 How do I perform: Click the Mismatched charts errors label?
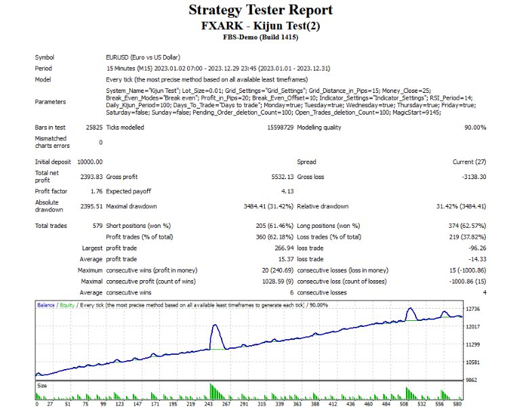[x=52, y=142]
